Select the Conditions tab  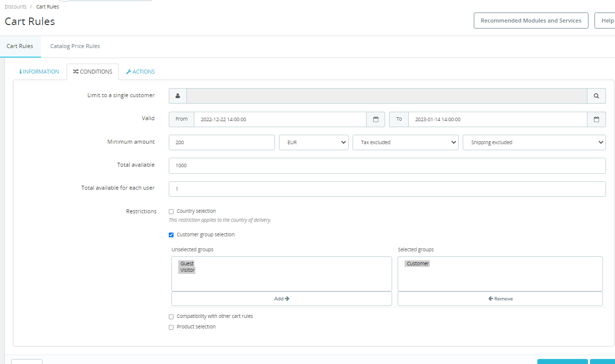(x=93, y=72)
